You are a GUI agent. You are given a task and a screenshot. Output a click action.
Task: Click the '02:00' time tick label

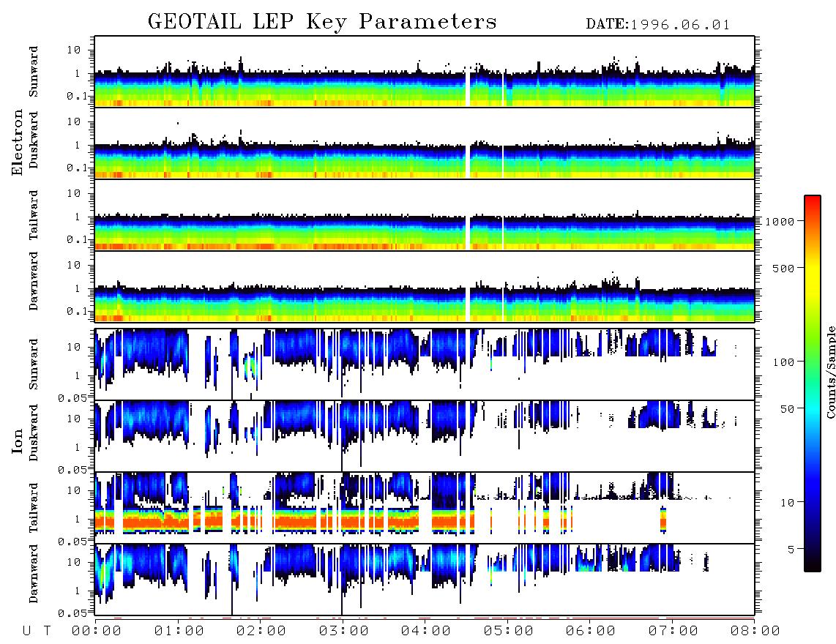[x=261, y=631]
